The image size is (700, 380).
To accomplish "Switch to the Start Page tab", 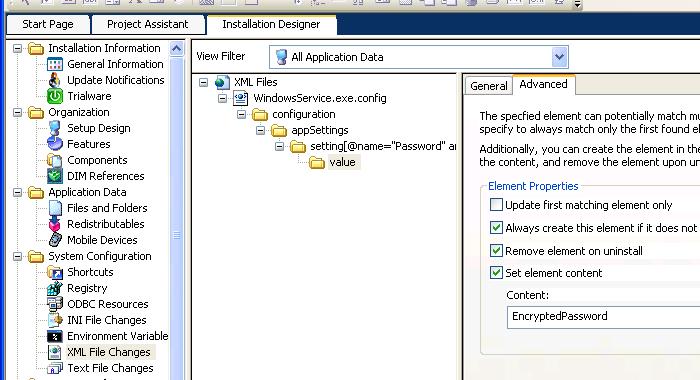I will 48,24.
